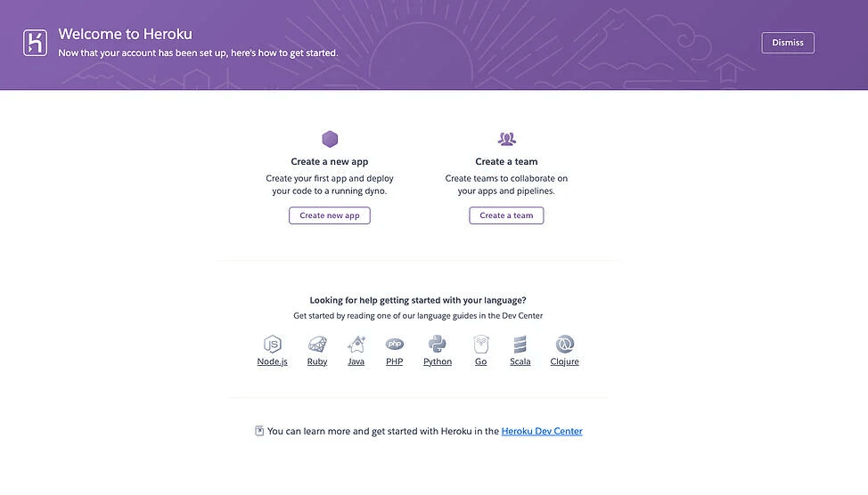Open the Clojure text link
Image resolution: width=868 pixels, height=495 pixels.
click(564, 362)
